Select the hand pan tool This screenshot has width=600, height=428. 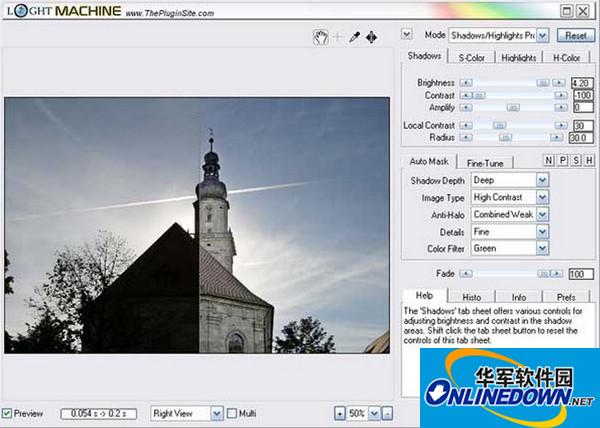322,37
